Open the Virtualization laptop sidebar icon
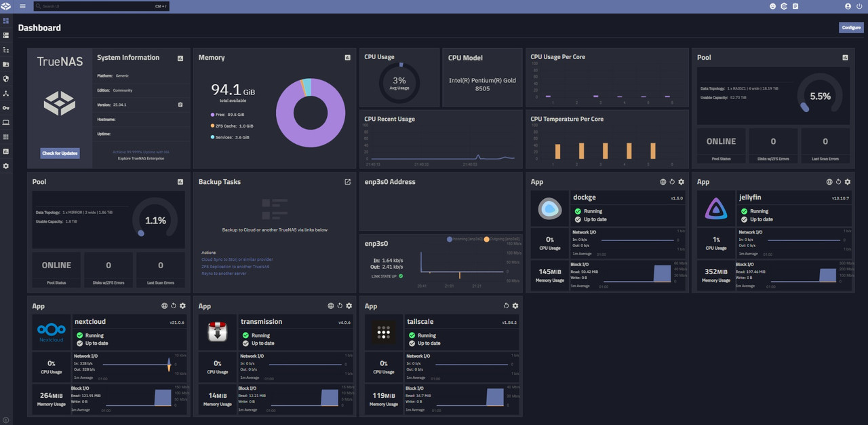The height and width of the screenshot is (425, 868). [6, 122]
